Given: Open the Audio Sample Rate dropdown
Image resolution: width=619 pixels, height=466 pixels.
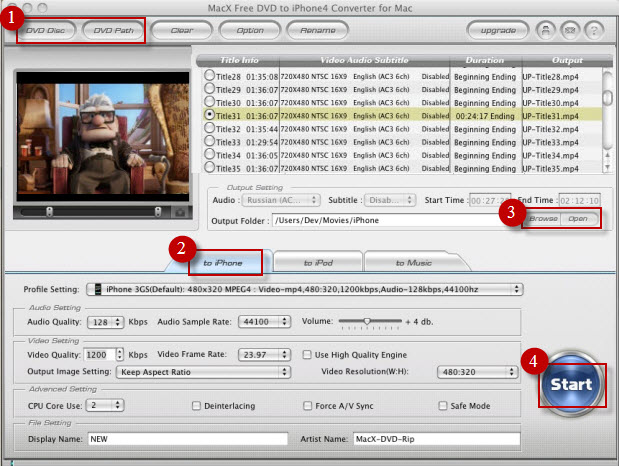Looking at the screenshot, I should point(264,322).
